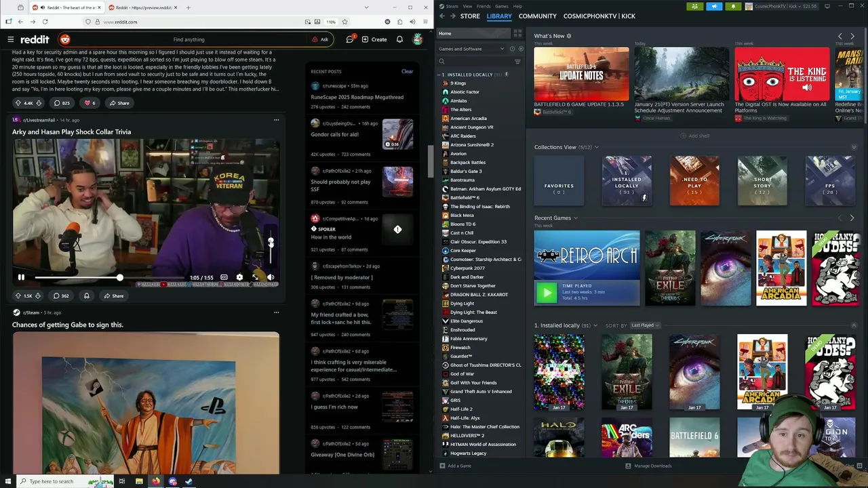The height and width of the screenshot is (488, 868).
Task: Open a new Firefox tab
Action: [x=188, y=7]
